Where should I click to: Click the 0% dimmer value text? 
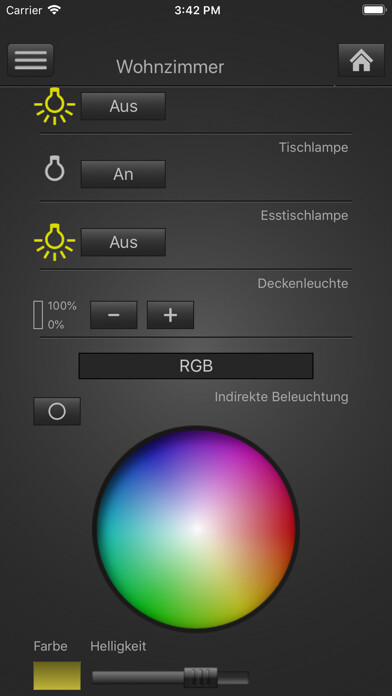(56, 325)
